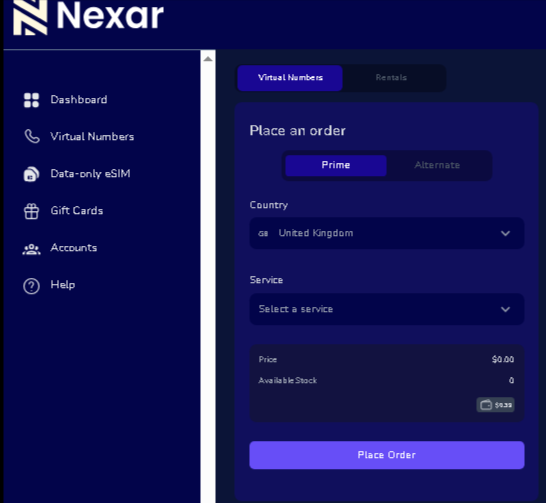Viewport: 546px width, 503px height.
Task: Select the Virtual Numbers top tab
Action: coord(290,78)
